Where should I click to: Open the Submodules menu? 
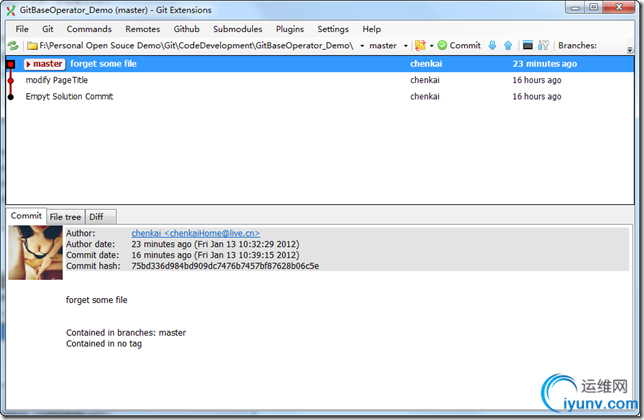click(x=237, y=29)
